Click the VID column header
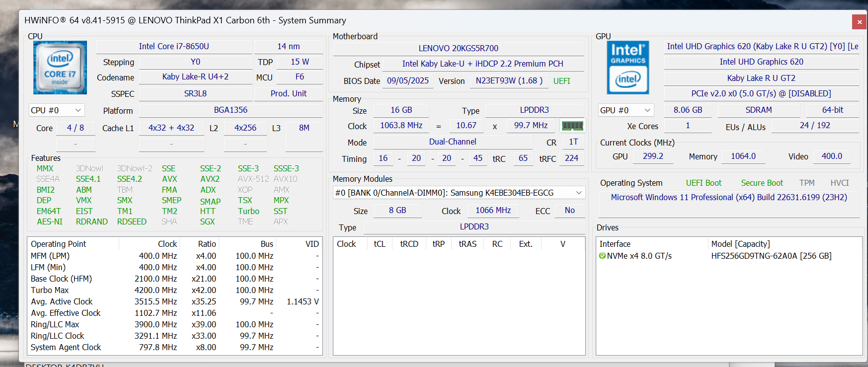 tap(299, 244)
